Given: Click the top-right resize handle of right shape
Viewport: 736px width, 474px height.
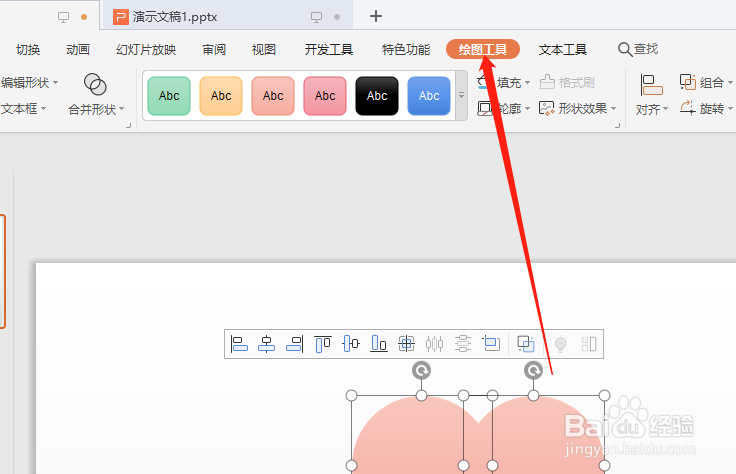Looking at the screenshot, I should click(605, 396).
